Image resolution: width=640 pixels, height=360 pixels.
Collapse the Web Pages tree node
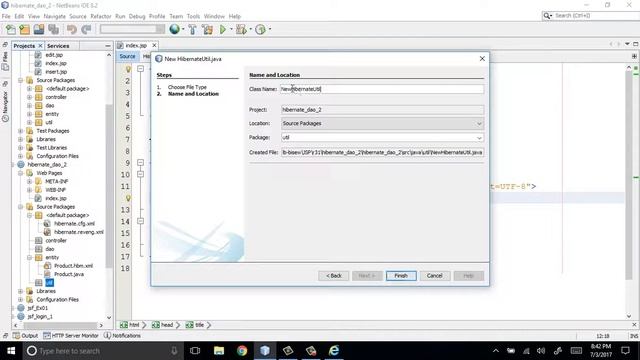(20, 173)
